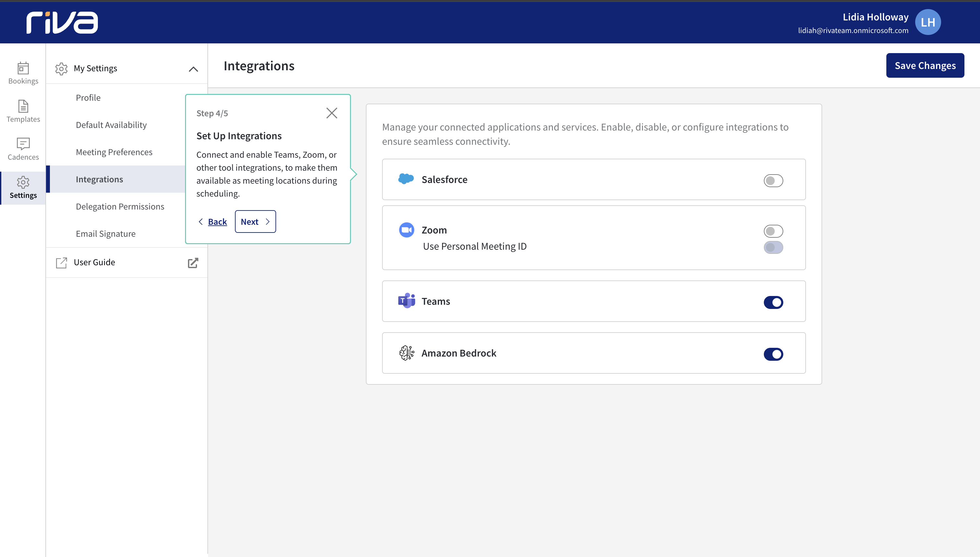Image resolution: width=980 pixels, height=557 pixels.
Task: Open the Templates document icon
Action: pyautogui.click(x=23, y=106)
